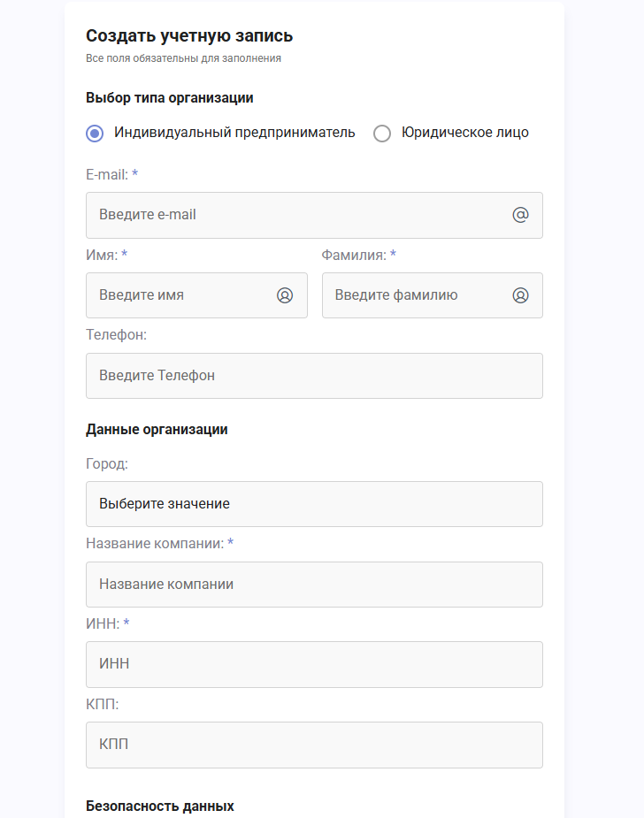Click the Телефон label
The height and width of the screenshot is (818, 644).
pyautogui.click(x=117, y=335)
